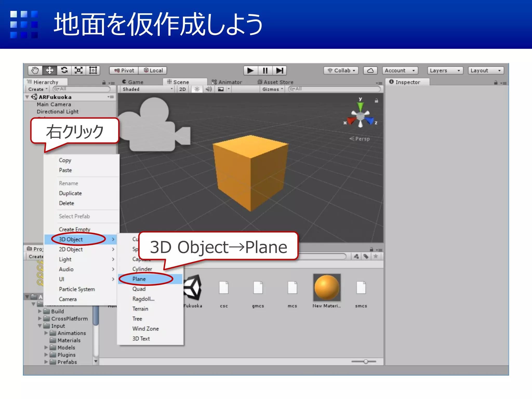Viewport: 532px width, 399px height.
Task: Create a Terrain object
Action: (x=150, y=309)
